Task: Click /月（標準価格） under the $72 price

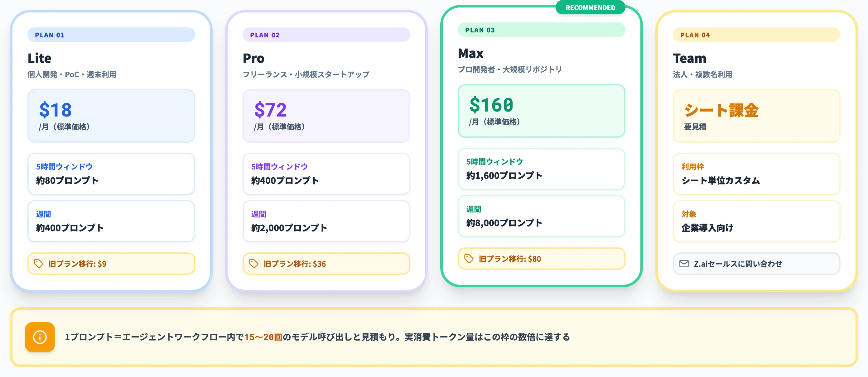Action: click(x=279, y=127)
